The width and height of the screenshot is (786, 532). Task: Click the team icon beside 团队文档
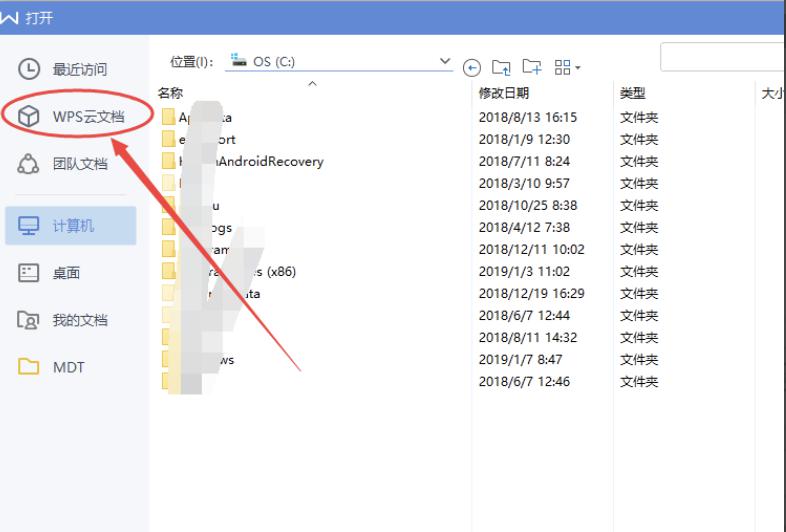click(29, 163)
